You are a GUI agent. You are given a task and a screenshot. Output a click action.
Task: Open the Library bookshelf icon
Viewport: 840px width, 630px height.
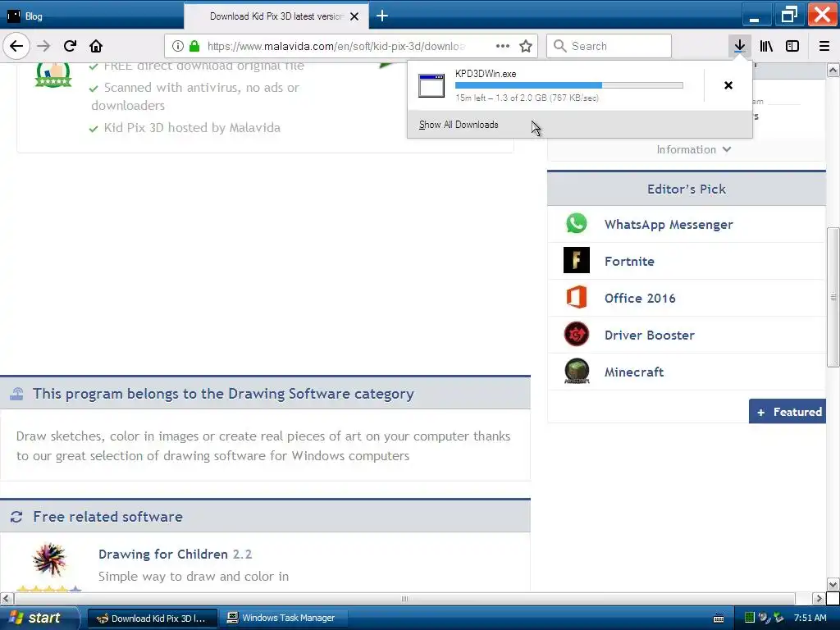pos(766,46)
